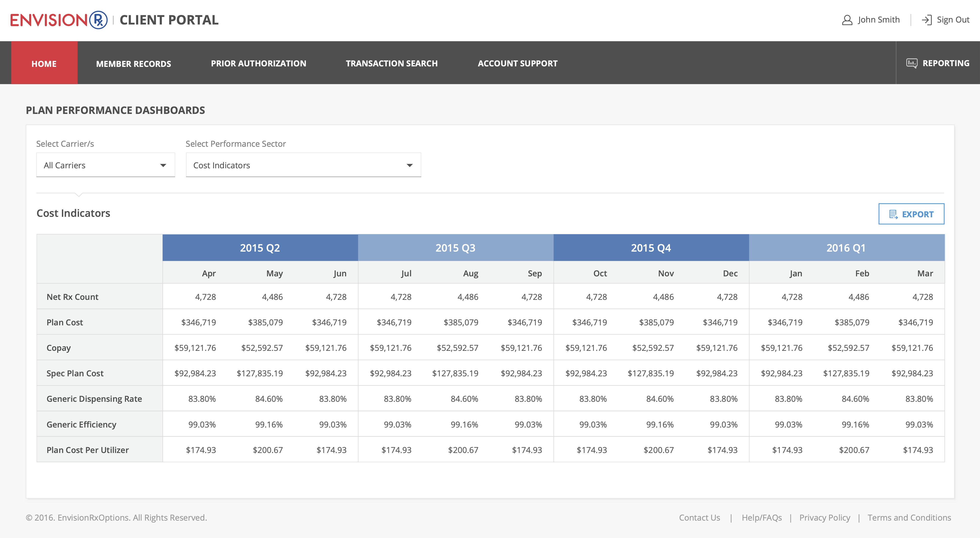
Task: Click the Jul month header
Action: [x=406, y=273]
